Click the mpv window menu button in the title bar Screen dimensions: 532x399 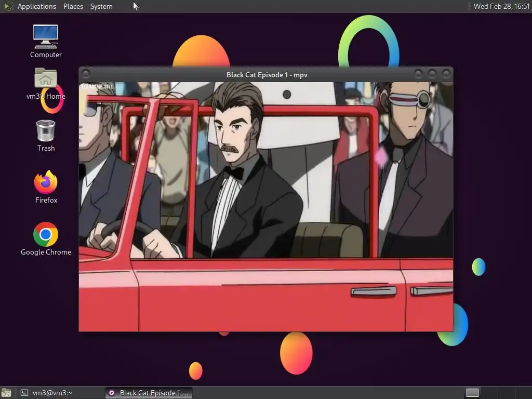coord(86,74)
